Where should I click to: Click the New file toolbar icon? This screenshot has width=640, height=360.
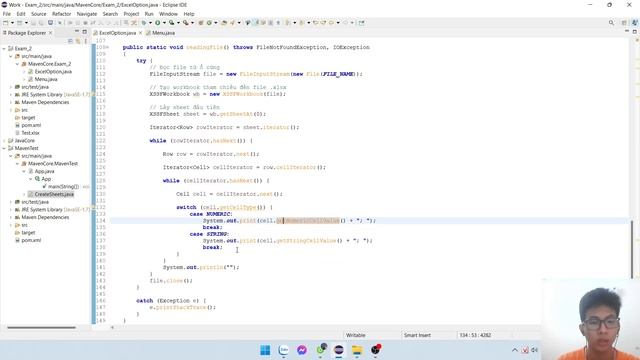pos(5,23)
